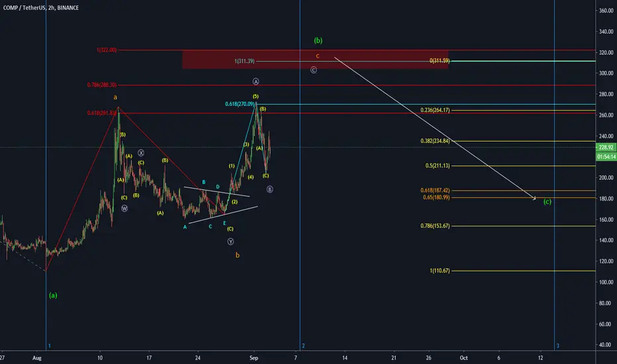Click the cyan 0.618(270.09) label
617x364 pixels.
tap(240, 104)
